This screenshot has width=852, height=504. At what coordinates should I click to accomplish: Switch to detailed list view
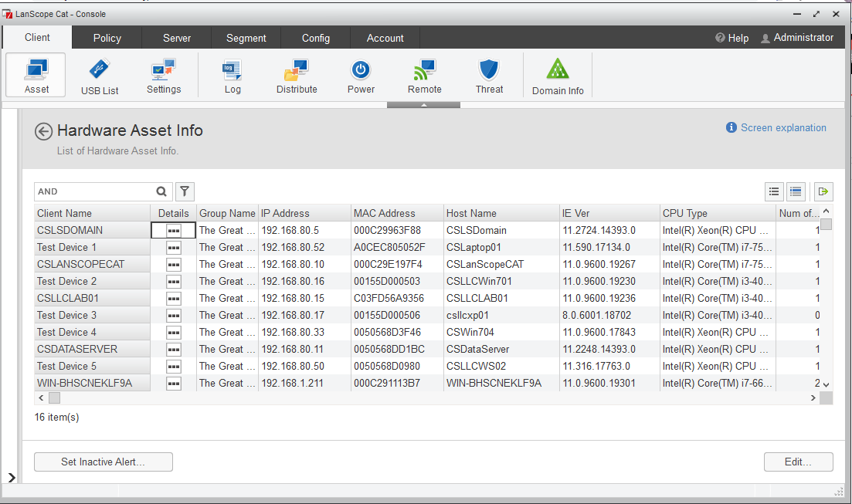[796, 191]
